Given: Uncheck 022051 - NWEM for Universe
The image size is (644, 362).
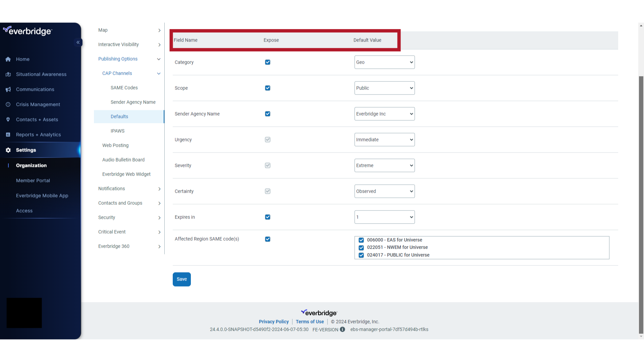Looking at the screenshot, I should (361, 248).
